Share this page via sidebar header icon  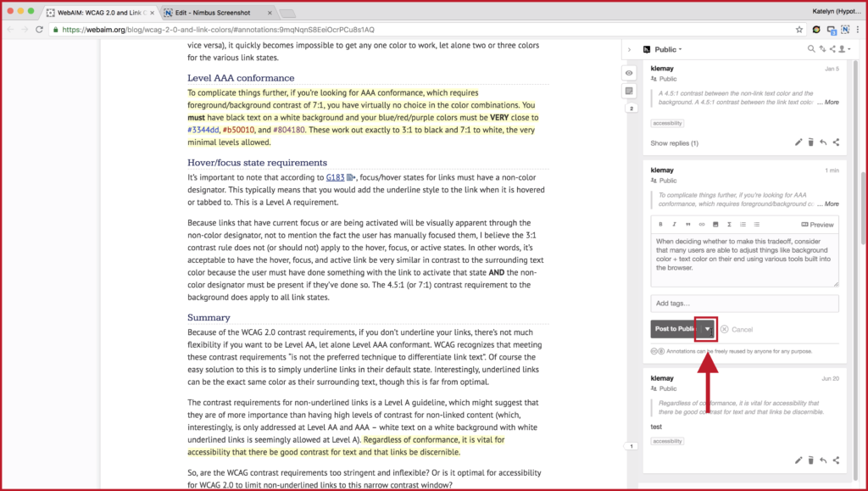click(832, 49)
